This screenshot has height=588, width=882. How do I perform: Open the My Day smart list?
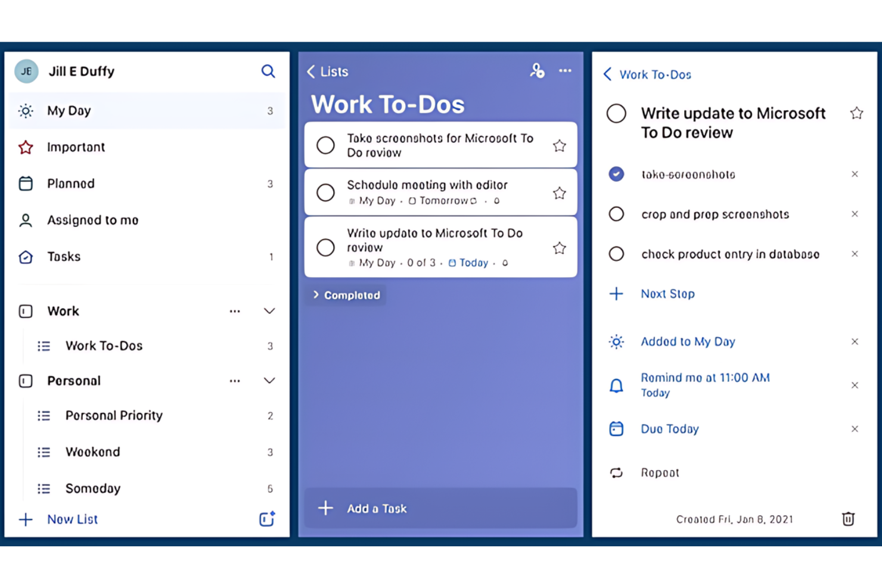69,111
